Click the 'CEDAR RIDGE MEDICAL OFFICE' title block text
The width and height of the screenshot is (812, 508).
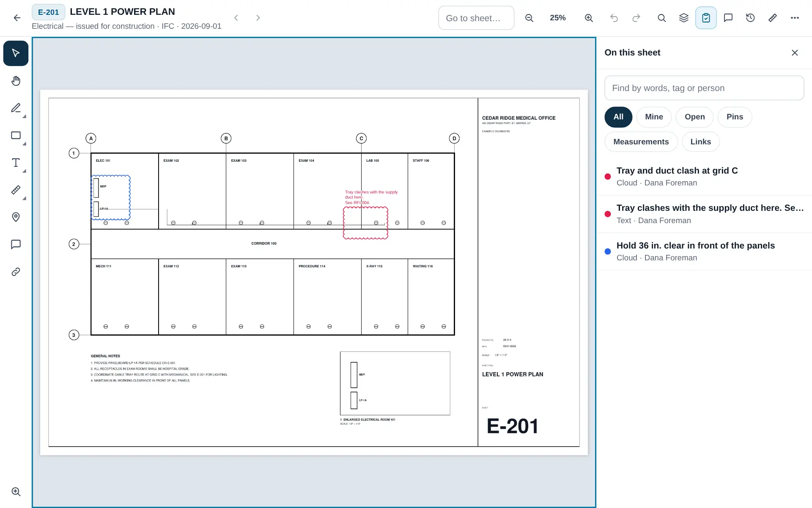point(519,118)
